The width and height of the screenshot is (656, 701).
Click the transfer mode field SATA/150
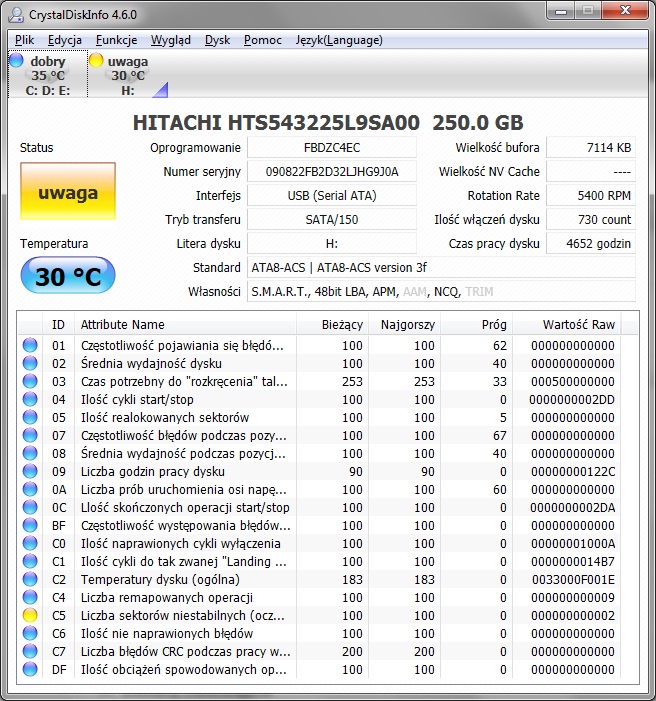coord(332,220)
